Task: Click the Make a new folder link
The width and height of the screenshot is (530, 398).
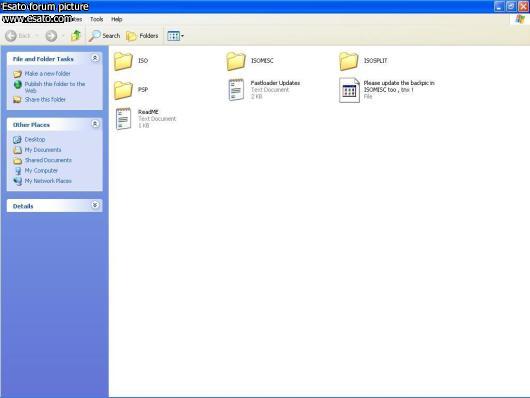Action: click(48, 74)
